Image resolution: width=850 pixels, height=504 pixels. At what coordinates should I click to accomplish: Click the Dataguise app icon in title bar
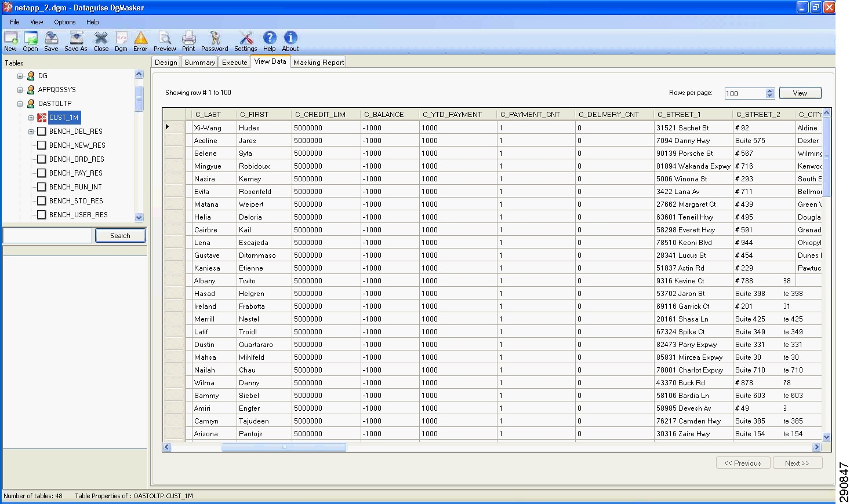tap(8, 8)
